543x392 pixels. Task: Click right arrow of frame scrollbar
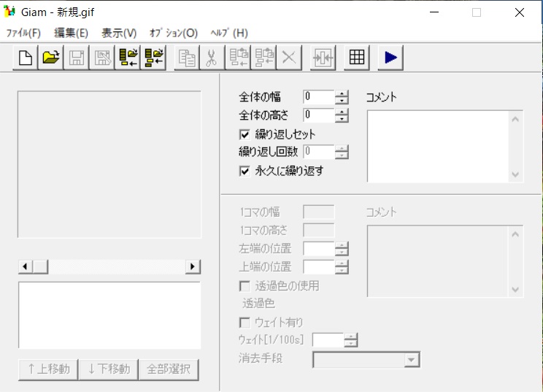tap(193, 266)
